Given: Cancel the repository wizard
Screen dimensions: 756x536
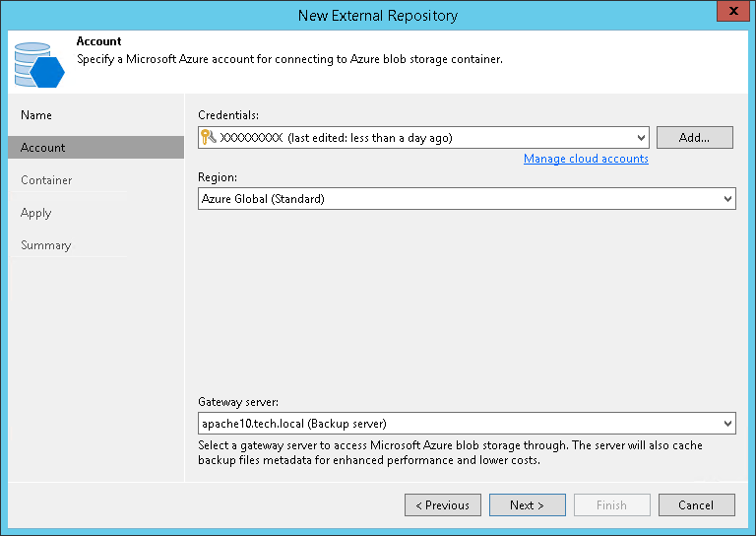Looking at the screenshot, I should (x=696, y=505).
